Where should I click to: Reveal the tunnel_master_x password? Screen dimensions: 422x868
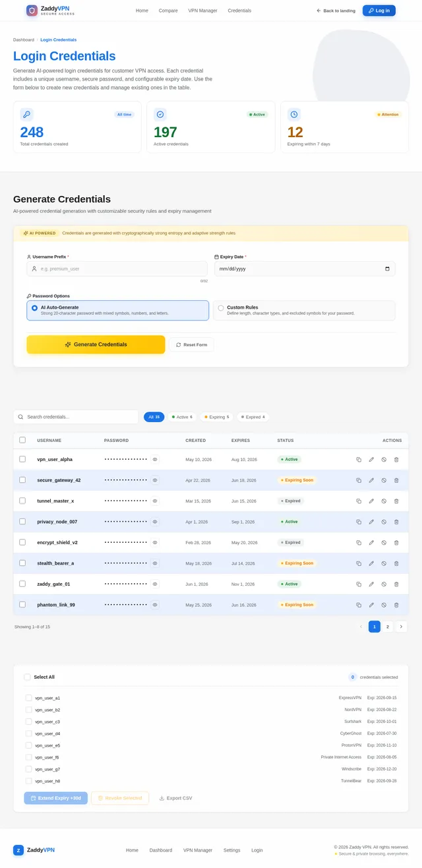(x=155, y=501)
